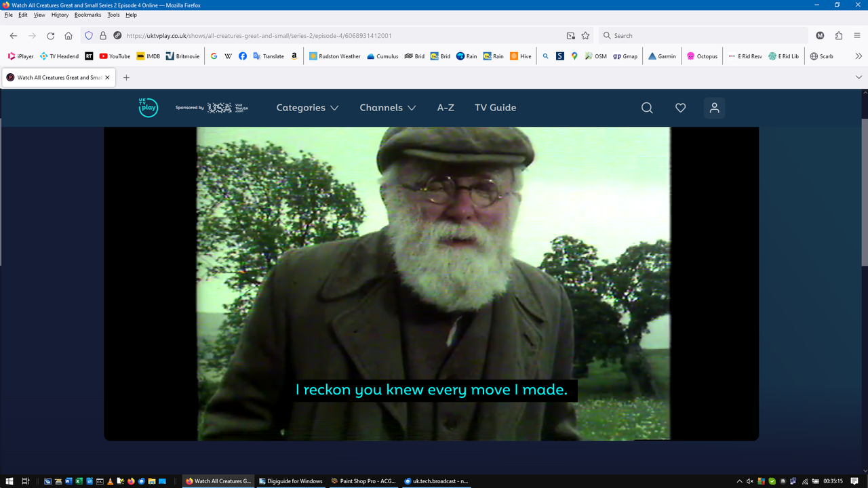Open the Facebook bookmark icon

pos(243,56)
